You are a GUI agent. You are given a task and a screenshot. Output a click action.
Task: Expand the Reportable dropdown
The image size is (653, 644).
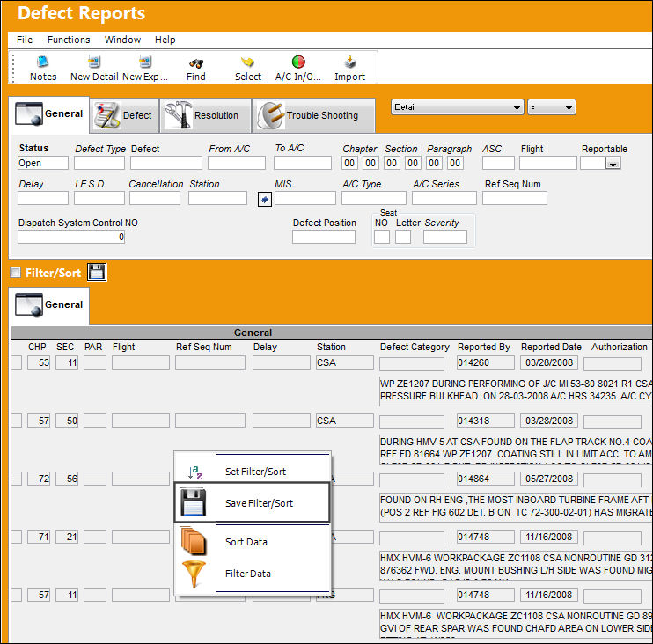pyautogui.click(x=613, y=163)
